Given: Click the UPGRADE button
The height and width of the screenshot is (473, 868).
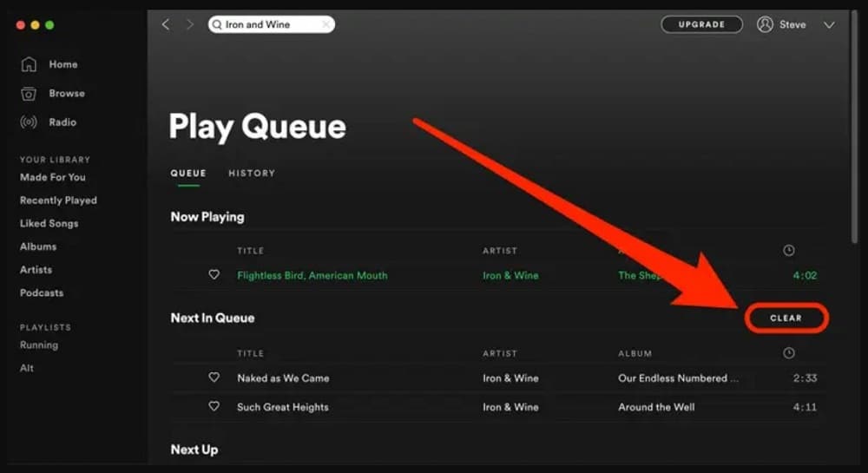Looking at the screenshot, I should click(701, 24).
